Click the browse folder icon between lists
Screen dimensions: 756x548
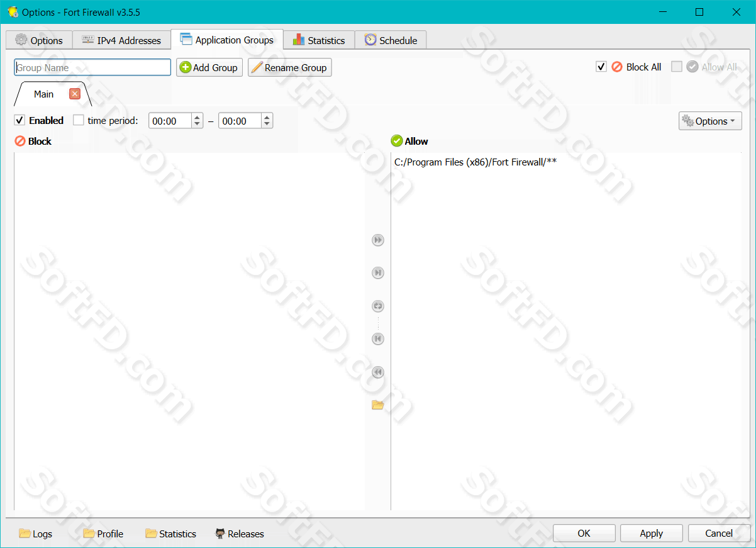tap(378, 405)
